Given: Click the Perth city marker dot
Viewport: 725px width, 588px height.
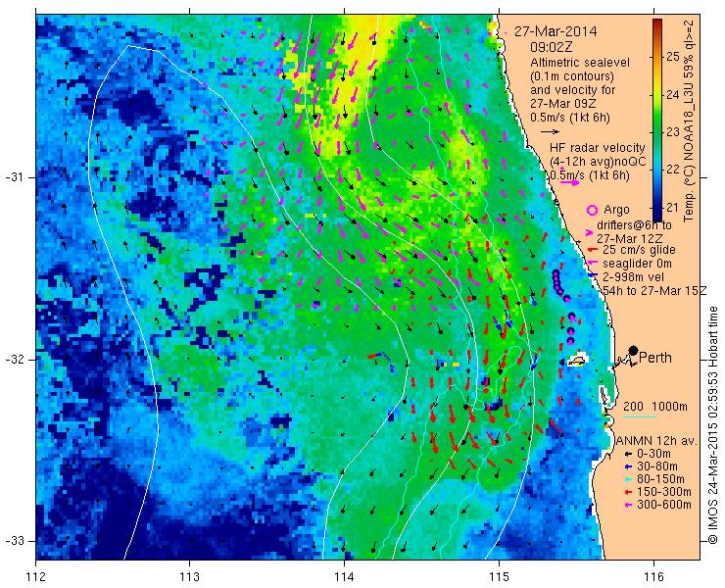Looking at the screenshot, I should [634, 350].
